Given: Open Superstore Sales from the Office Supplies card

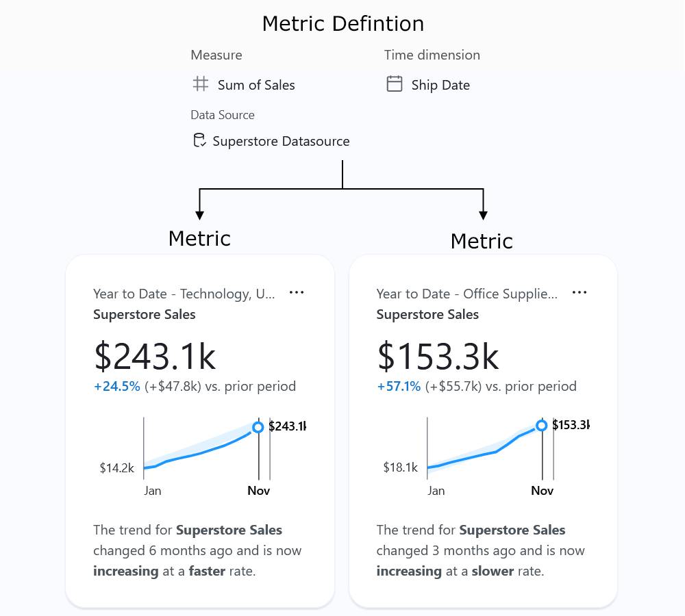Looking at the screenshot, I should (427, 314).
